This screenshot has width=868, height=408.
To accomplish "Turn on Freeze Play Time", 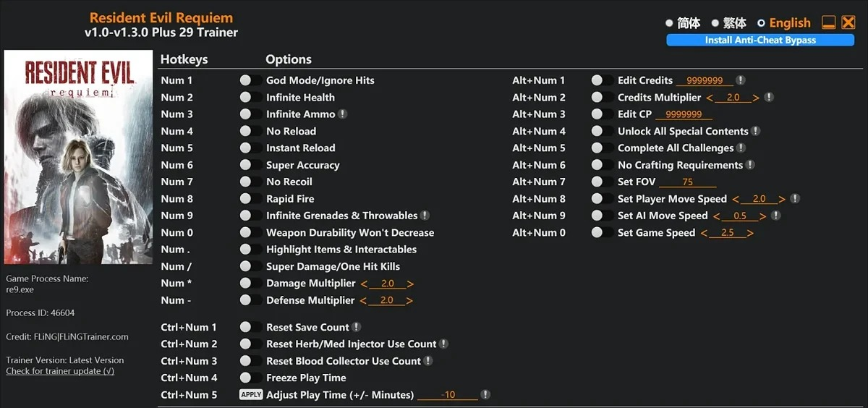I will pyautogui.click(x=250, y=378).
